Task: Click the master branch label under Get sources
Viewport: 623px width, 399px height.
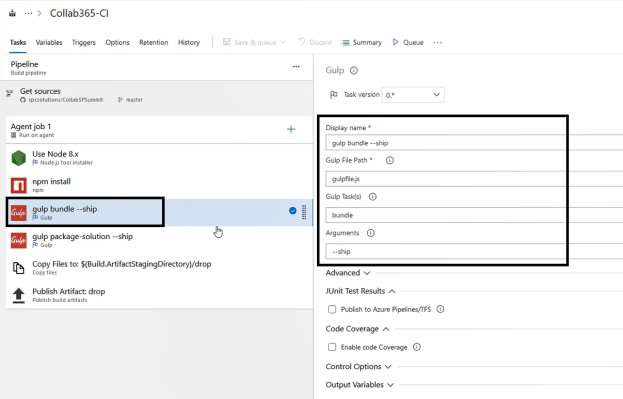Action: pyautogui.click(x=134, y=100)
